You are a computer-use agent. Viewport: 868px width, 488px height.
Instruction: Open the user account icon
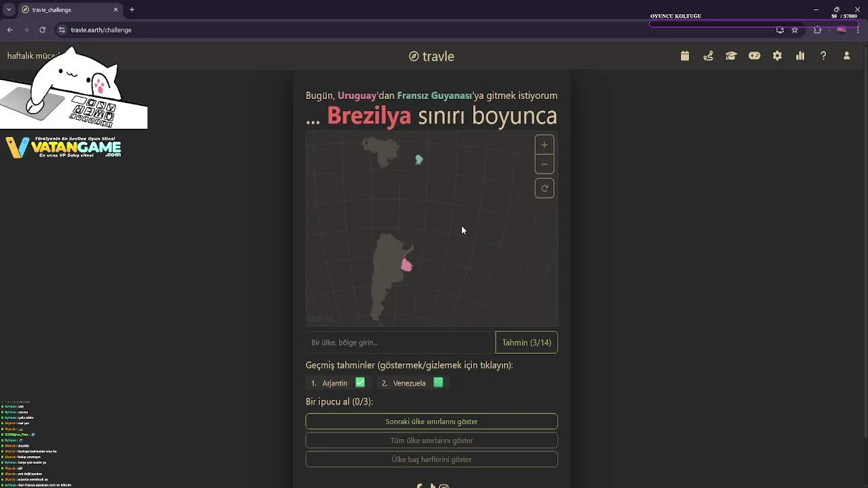846,56
